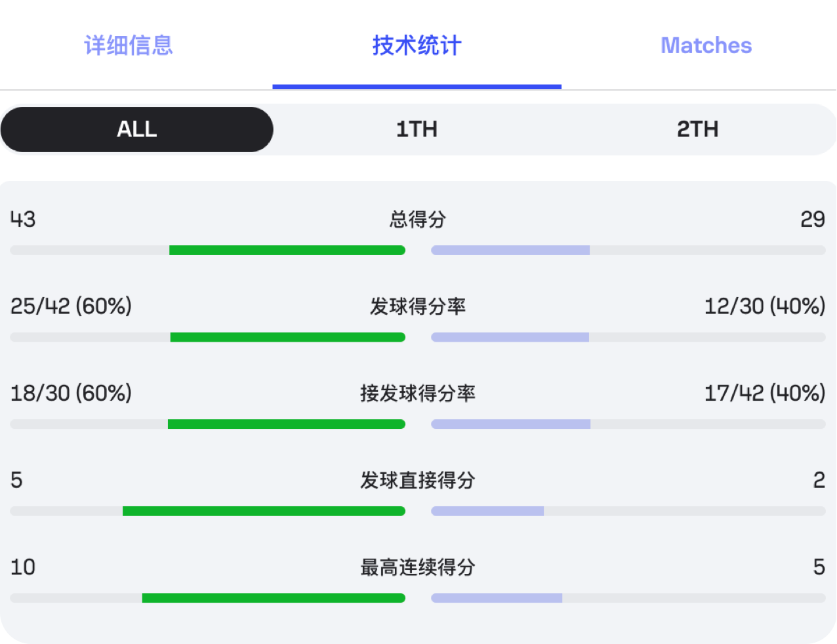The height and width of the screenshot is (644, 837).
Task: Click the 发球得分率 label
Action: pyautogui.click(x=417, y=306)
